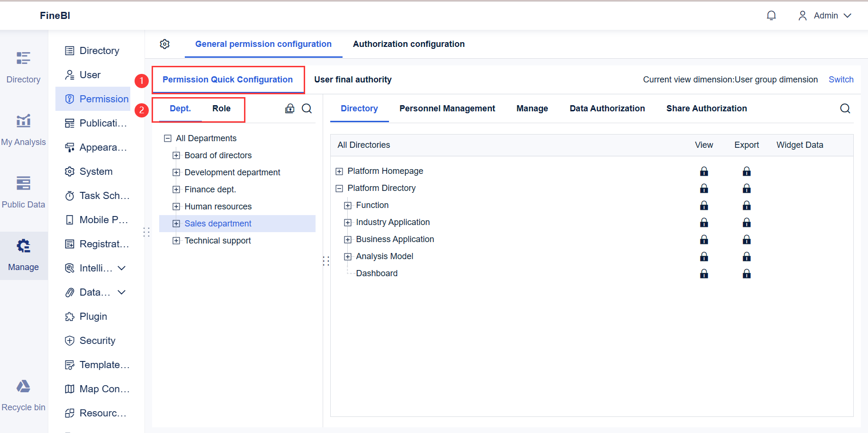Viewport: 868px width, 433px height.
Task: Click the search icon right of Share Authorization
Action: [845, 108]
